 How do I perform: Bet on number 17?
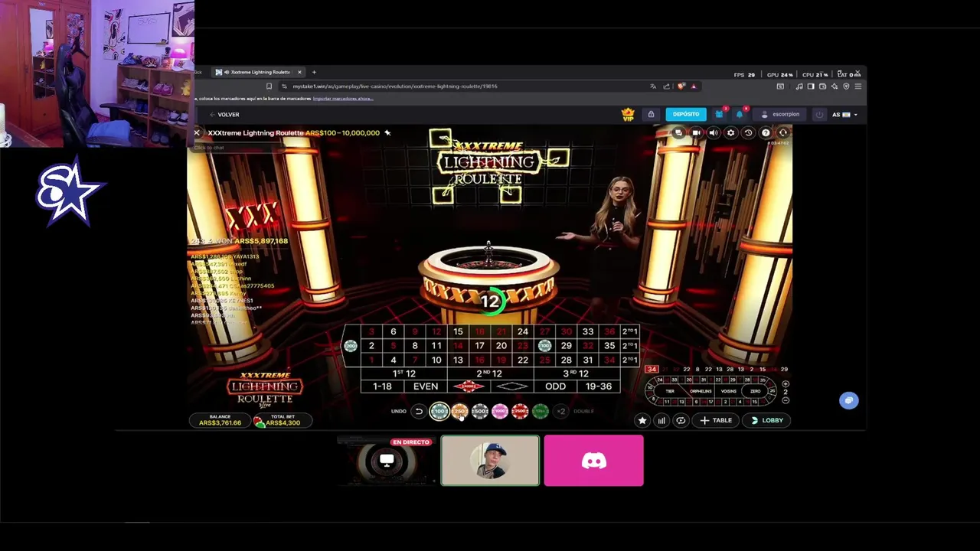coord(479,346)
